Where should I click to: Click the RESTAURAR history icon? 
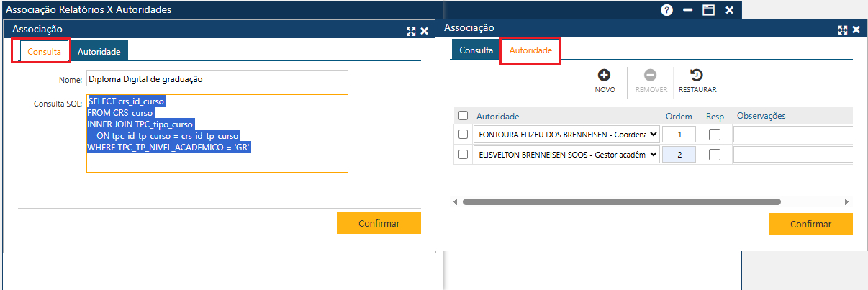tap(697, 75)
